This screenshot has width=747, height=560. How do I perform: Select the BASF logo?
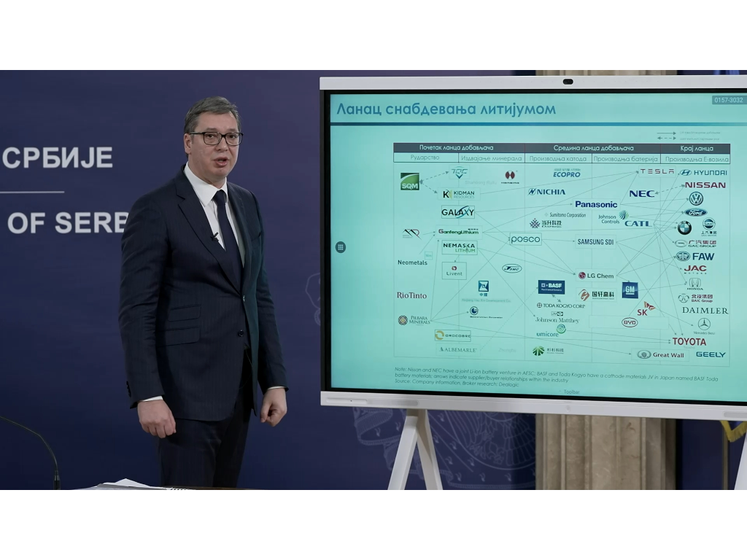tap(551, 287)
